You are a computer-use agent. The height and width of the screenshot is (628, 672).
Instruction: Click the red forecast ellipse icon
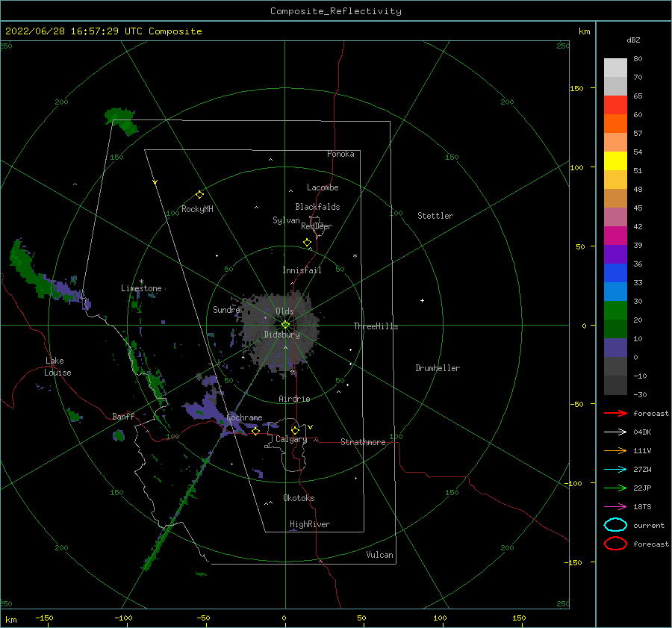point(615,544)
